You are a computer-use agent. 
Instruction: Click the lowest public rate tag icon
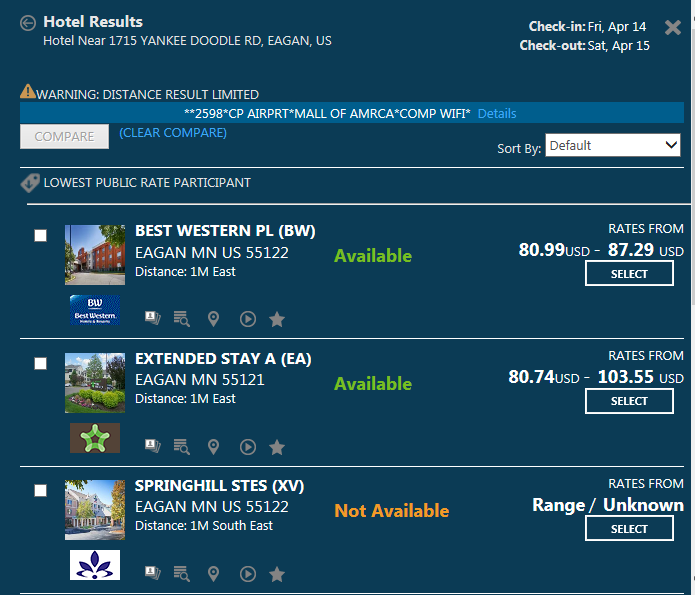tap(30, 183)
